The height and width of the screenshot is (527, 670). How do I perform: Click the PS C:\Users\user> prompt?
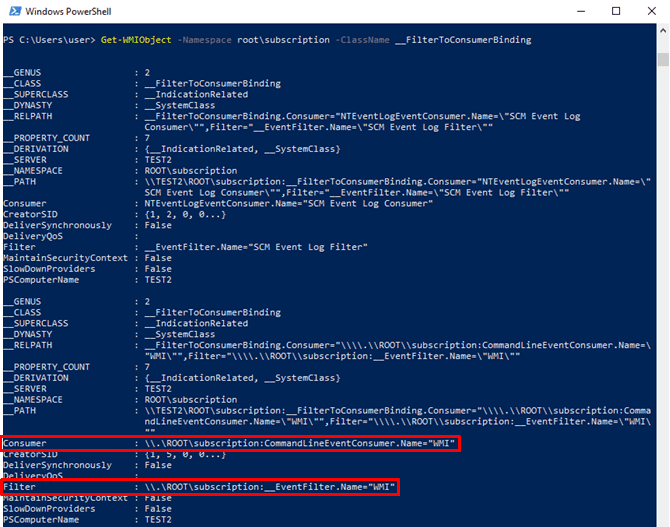(49, 40)
